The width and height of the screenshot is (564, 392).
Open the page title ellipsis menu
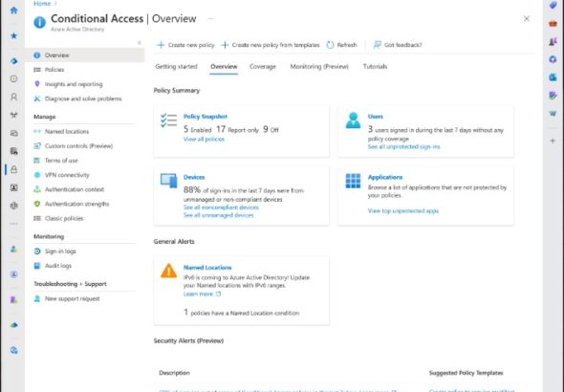click(x=210, y=18)
